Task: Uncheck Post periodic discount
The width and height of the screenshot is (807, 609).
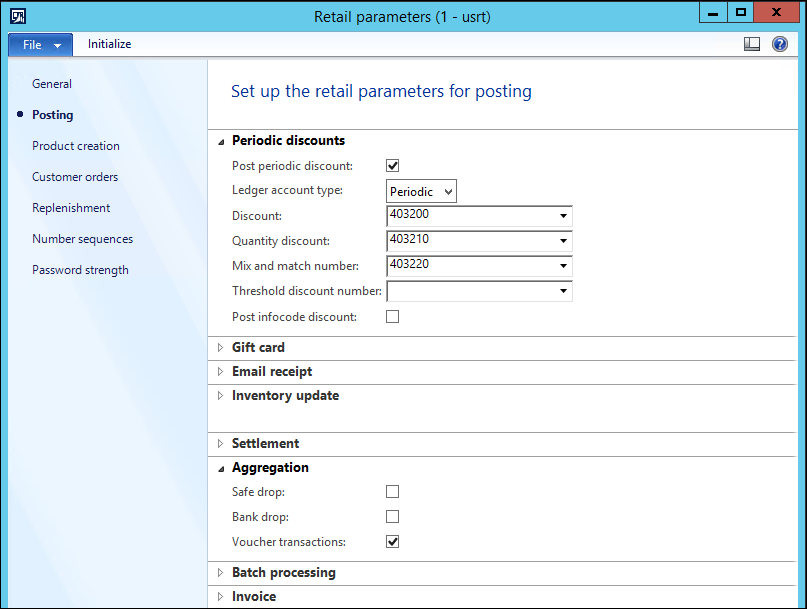Action: click(x=392, y=165)
